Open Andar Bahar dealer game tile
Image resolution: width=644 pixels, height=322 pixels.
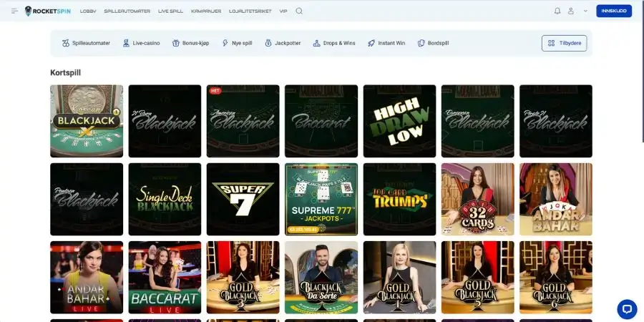pyautogui.click(x=556, y=199)
